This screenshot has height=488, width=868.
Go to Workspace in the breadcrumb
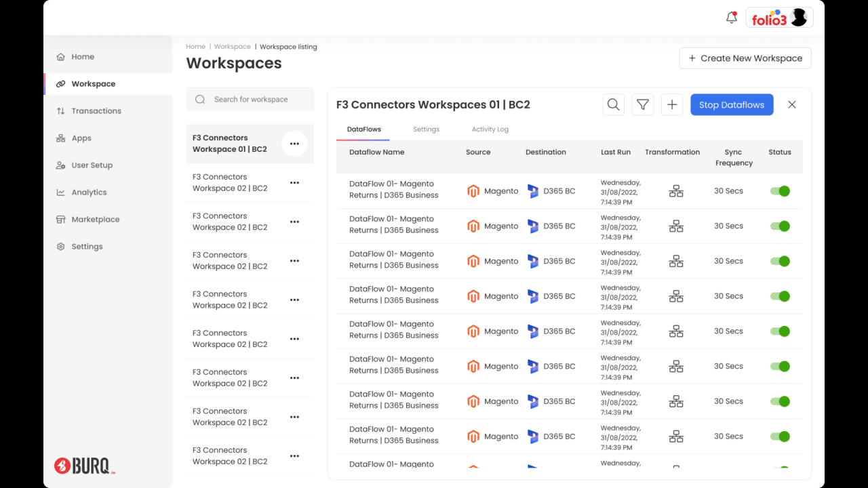click(233, 47)
